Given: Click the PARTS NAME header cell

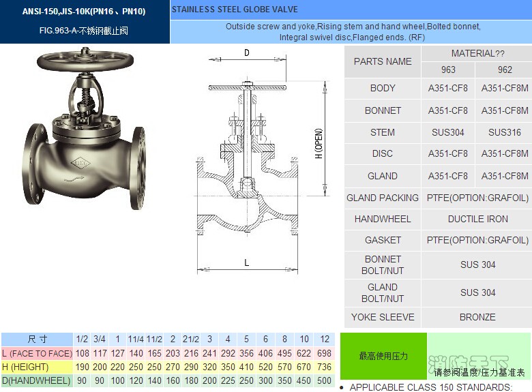Looking at the screenshot, I should pos(383,61).
